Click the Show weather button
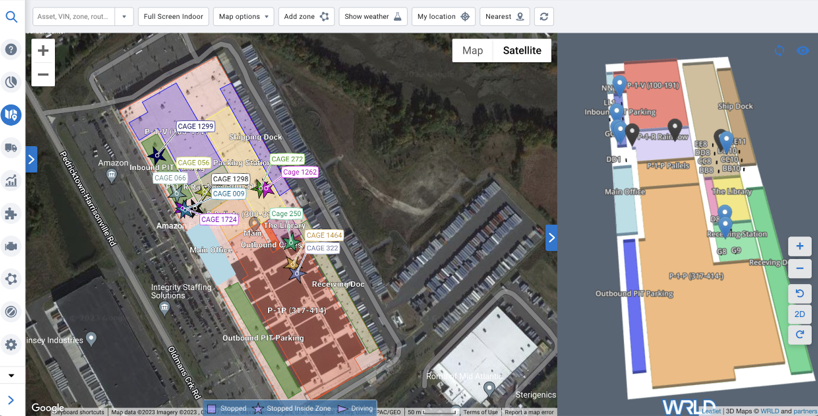The width and height of the screenshot is (818, 416). pos(373,17)
